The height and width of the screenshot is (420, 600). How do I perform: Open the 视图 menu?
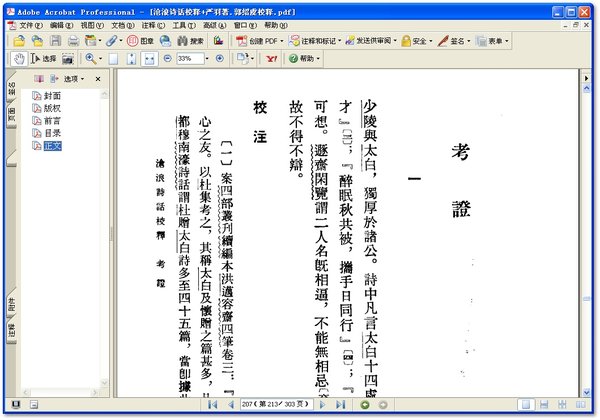(92, 26)
